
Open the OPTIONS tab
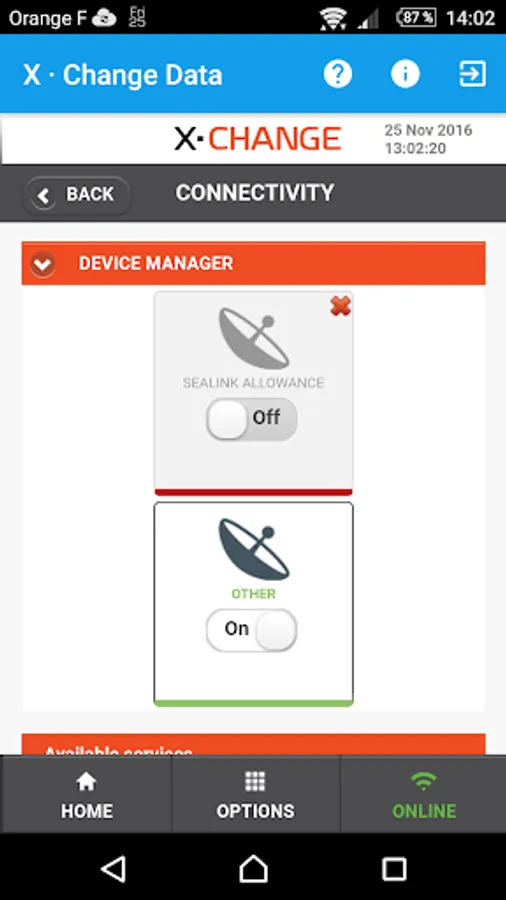tap(255, 794)
